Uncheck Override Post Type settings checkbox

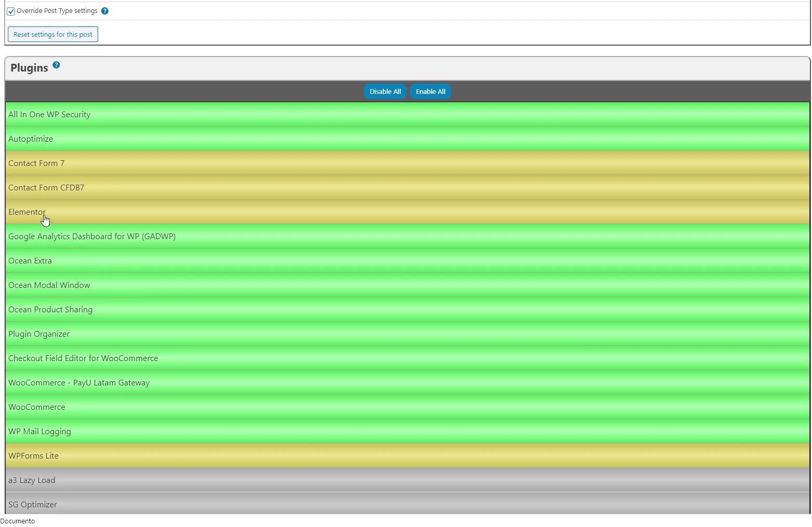coord(11,11)
